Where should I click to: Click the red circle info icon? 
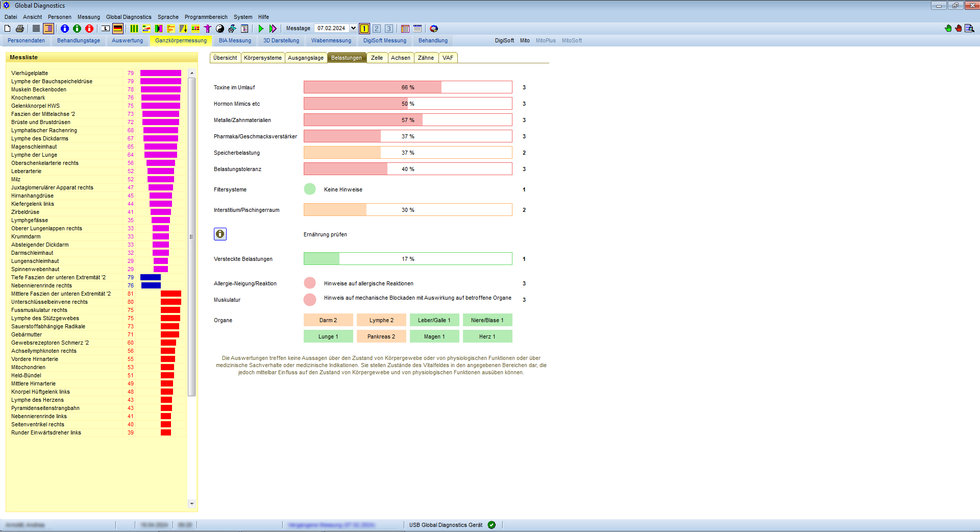point(89,29)
